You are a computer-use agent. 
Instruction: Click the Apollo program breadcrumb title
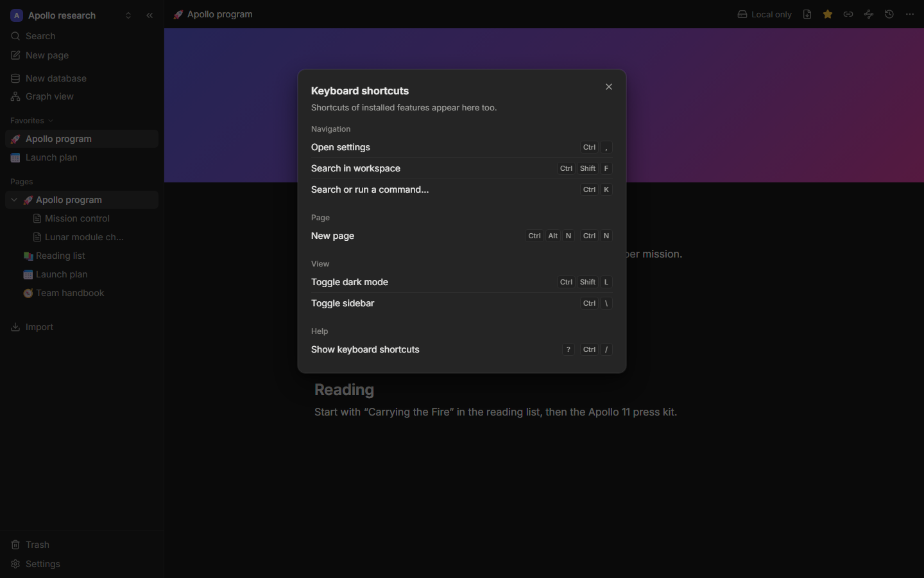pos(213,14)
